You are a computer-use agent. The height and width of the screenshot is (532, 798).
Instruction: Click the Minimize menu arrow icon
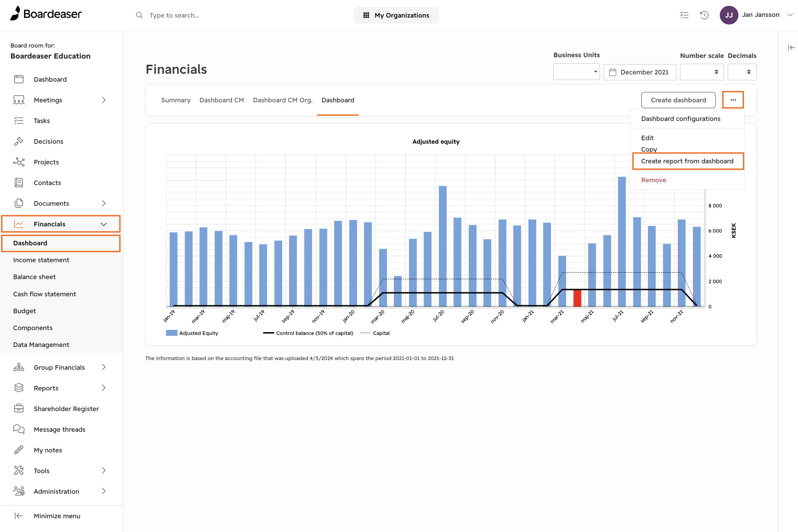[x=19, y=516]
